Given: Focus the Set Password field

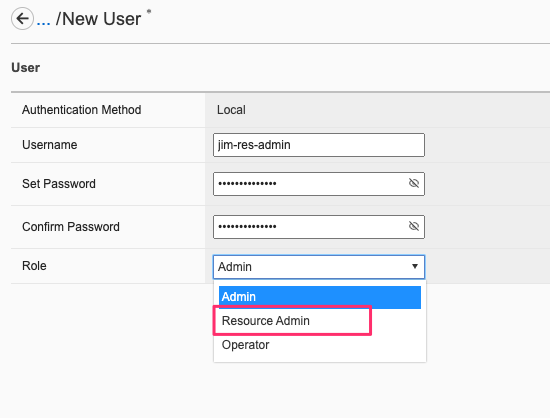Looking at the screenshot, I should [318, 184].
